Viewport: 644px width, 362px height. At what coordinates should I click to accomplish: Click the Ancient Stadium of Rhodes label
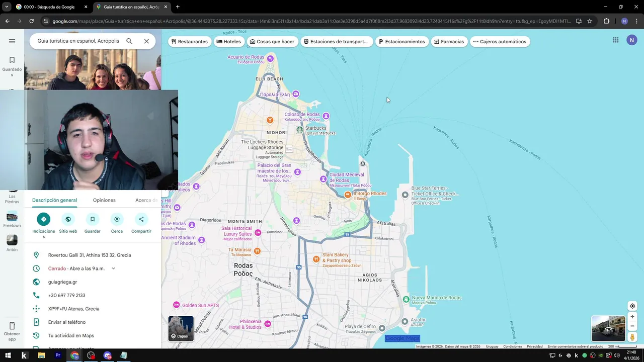pos(178,240)
